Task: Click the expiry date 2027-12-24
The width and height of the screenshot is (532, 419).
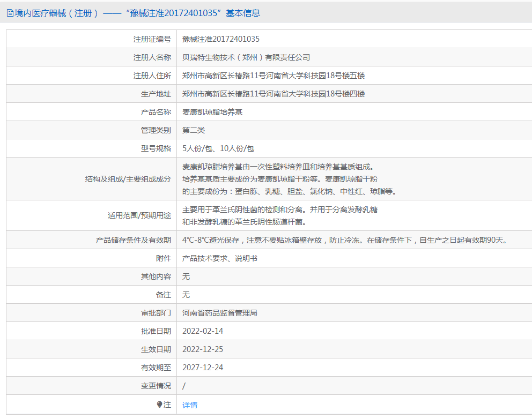Action: 203,368
